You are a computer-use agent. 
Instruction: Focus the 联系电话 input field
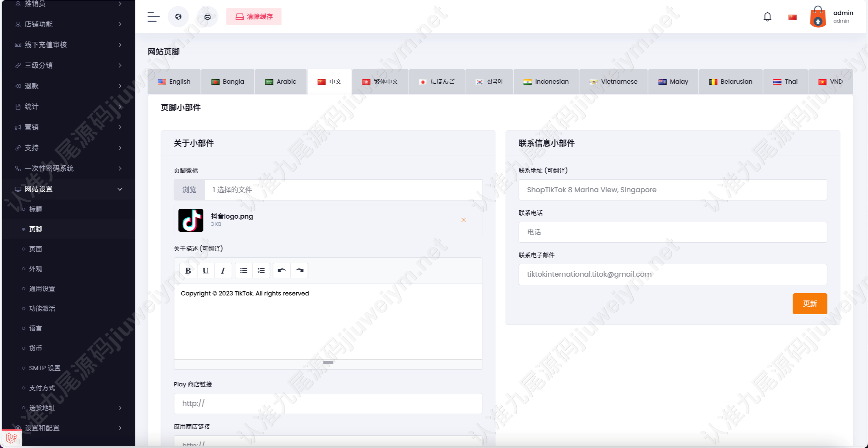[673, 232]
